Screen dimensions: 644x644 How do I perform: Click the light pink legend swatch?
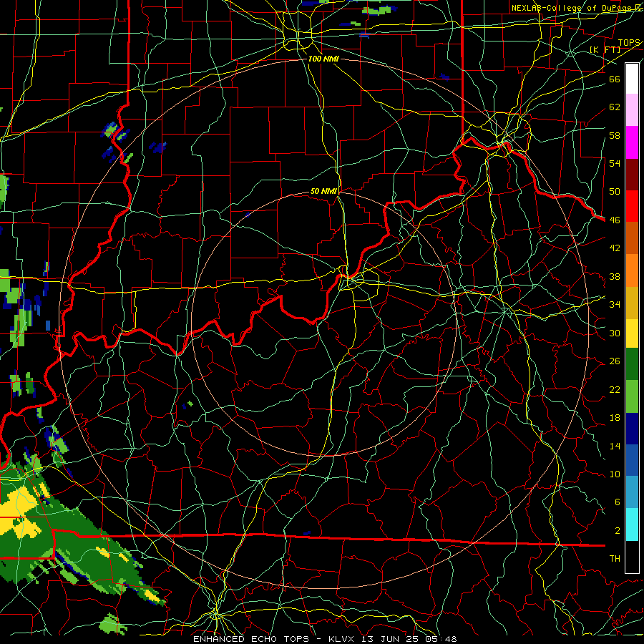632,109
